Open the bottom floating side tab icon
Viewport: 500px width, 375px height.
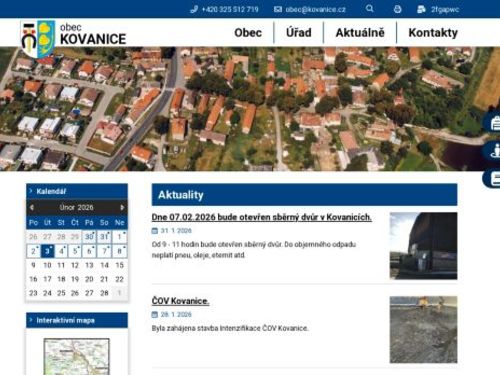point(492,178)
